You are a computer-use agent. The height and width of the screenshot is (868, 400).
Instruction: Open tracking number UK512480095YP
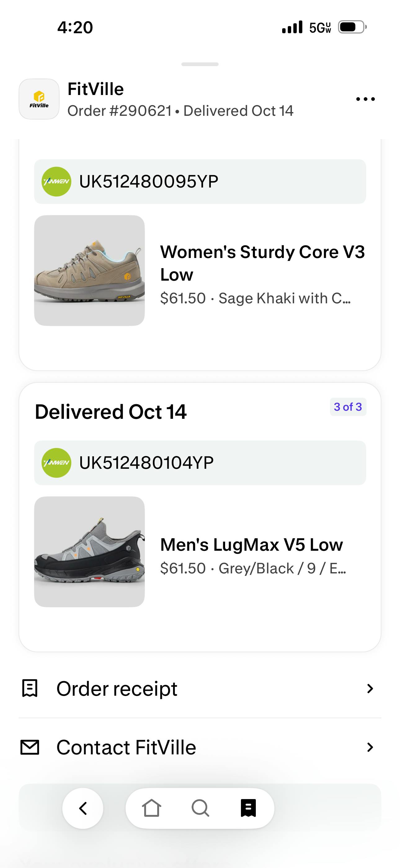click(x=149, y=182)
